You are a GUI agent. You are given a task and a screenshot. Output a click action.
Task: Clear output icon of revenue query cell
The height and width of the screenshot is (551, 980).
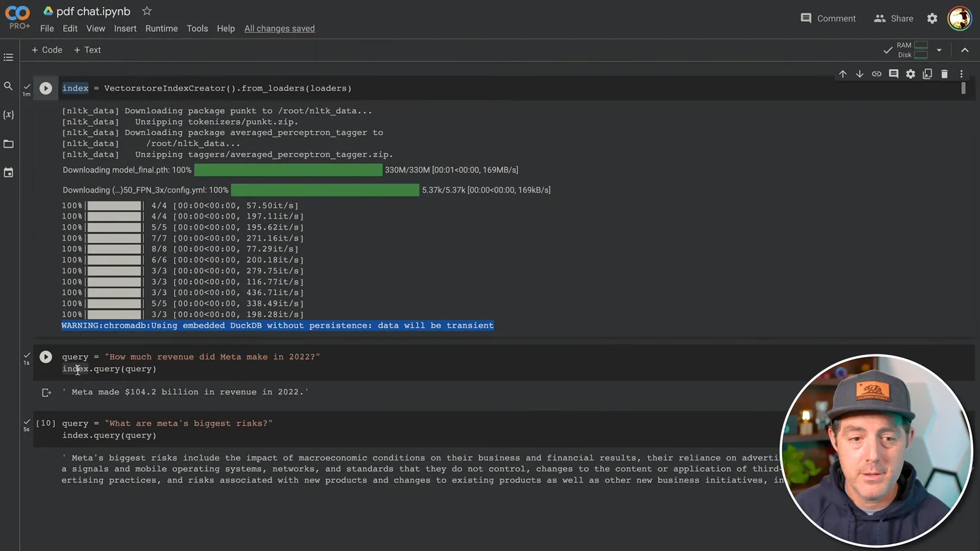tap(47, 392)
